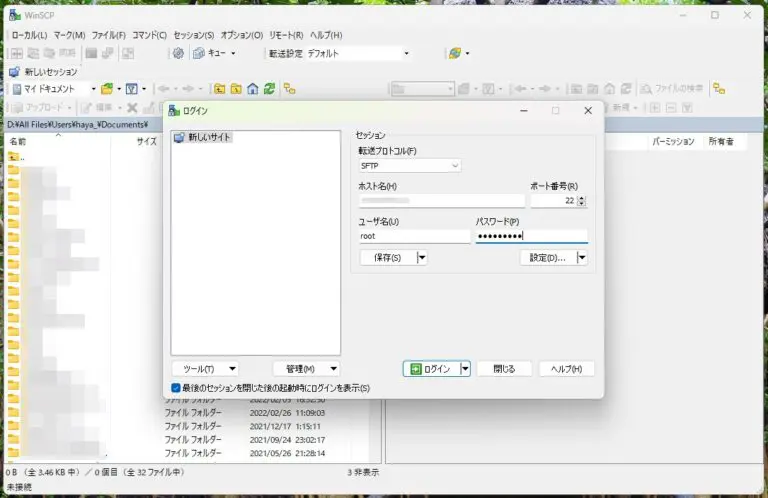Uncheck show login at startup checkbox

pyautogui.click(x=176, y=388)
